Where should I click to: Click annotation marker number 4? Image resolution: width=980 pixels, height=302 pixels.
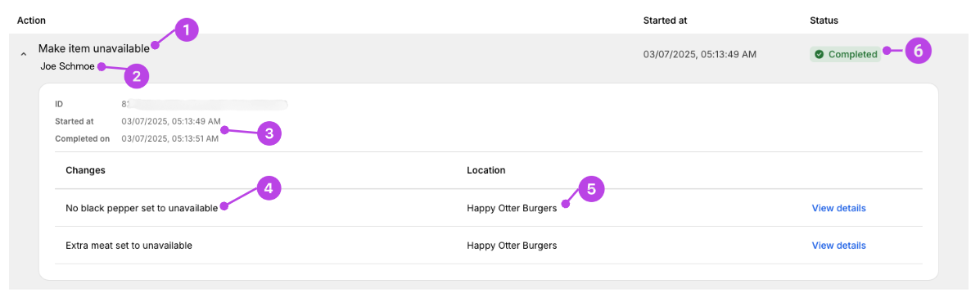click(269, 189)
